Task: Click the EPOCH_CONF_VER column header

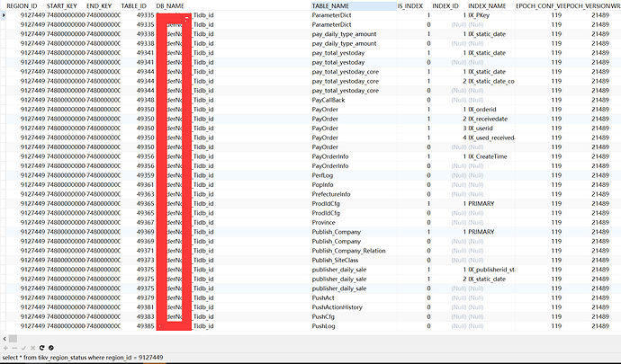Action: click(538, 6)
